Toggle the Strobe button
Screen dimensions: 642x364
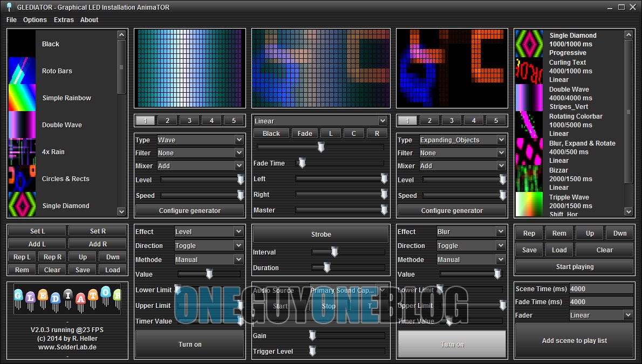tap(321, 235)
